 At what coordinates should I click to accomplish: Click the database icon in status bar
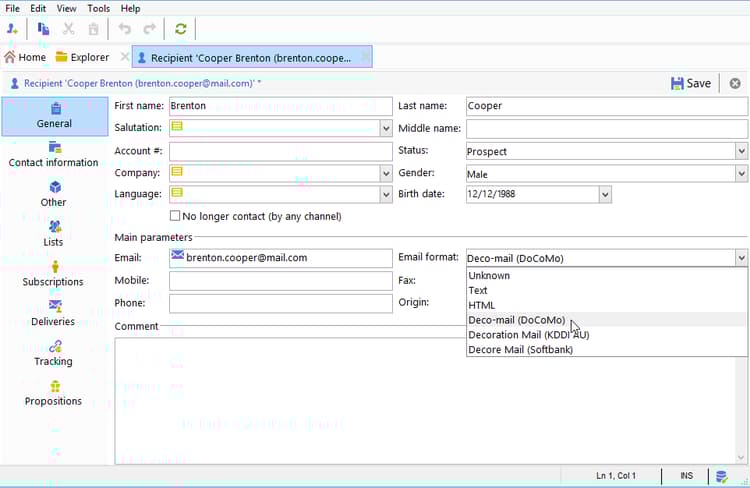coord(721,476)
